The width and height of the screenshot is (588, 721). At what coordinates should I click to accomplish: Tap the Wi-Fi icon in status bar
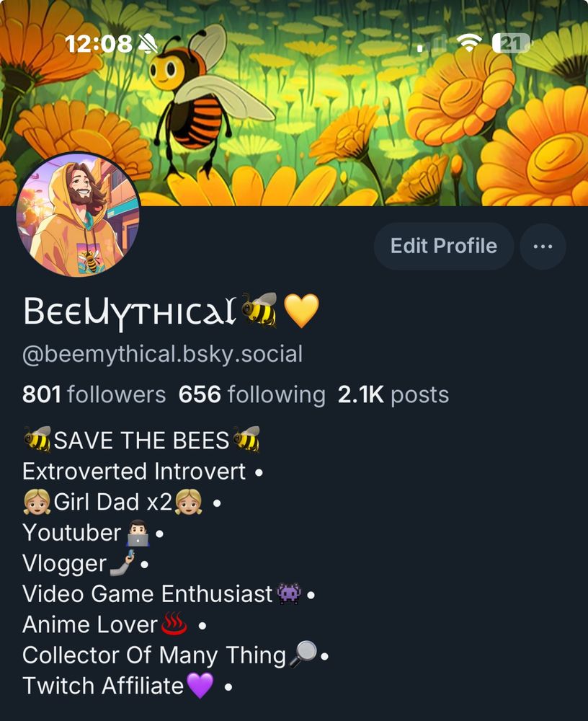pyautogui.click(x=469, y=43)
